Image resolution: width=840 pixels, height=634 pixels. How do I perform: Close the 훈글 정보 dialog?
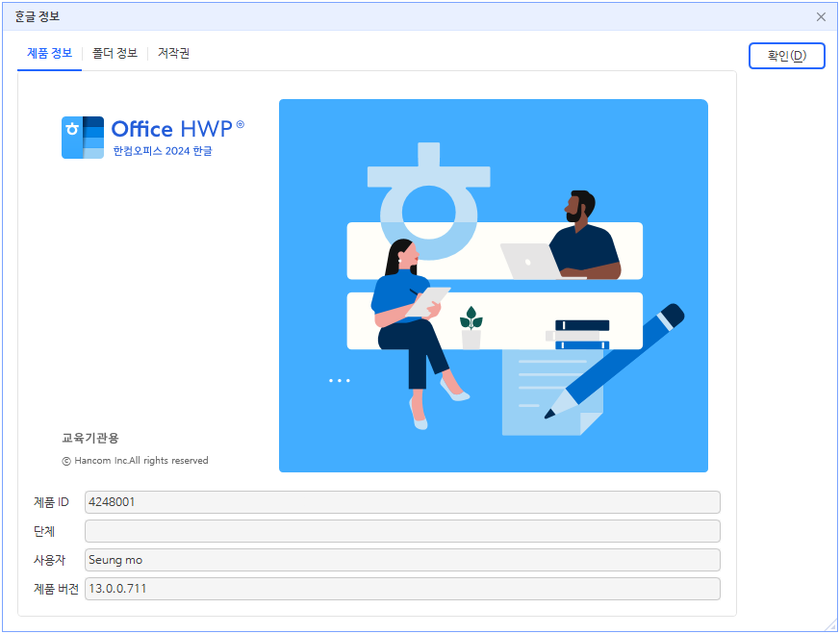(x=821, y=16)
